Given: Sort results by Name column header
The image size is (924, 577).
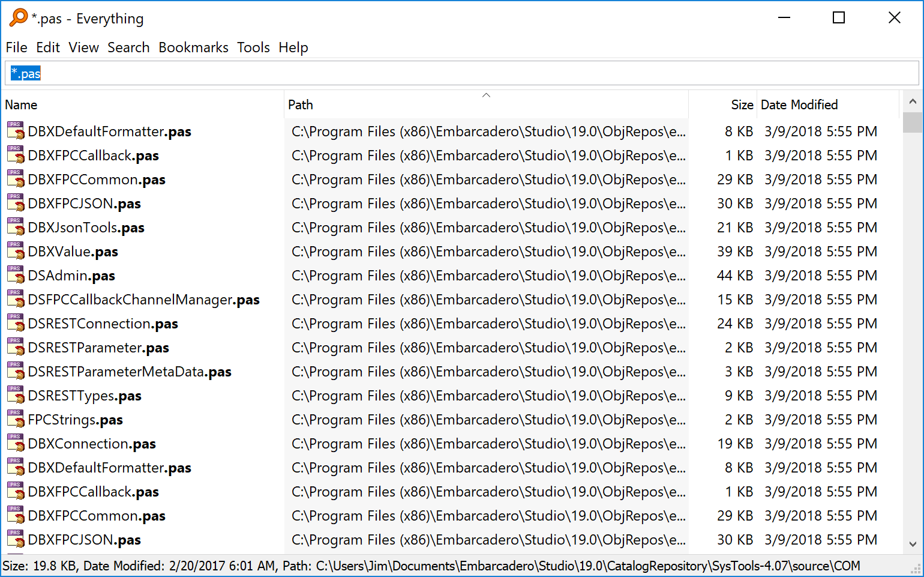Looking at the screenshot, I should pos(22,105).
